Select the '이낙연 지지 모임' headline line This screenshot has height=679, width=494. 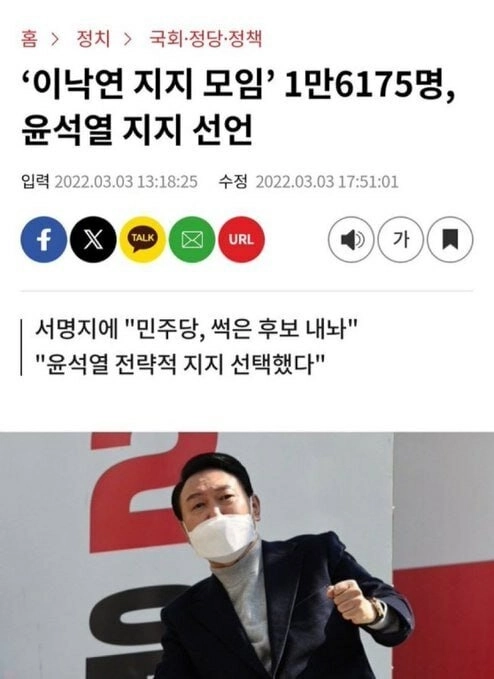tap(238, 85)
